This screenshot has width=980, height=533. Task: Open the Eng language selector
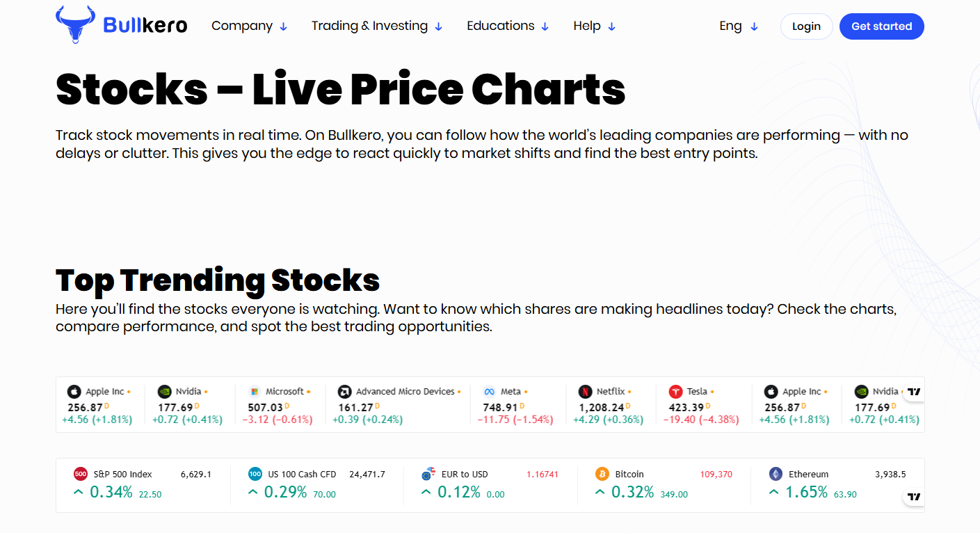(x=738, y=26)
